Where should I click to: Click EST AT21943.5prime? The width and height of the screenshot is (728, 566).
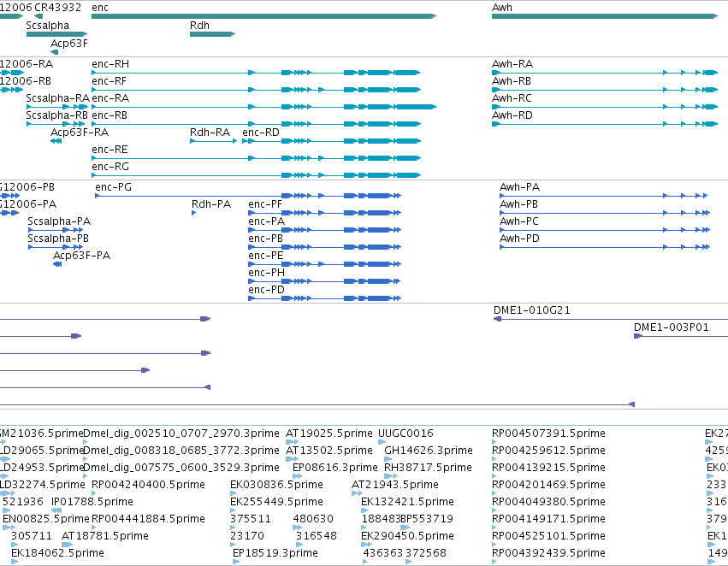[x=395, y=485]
